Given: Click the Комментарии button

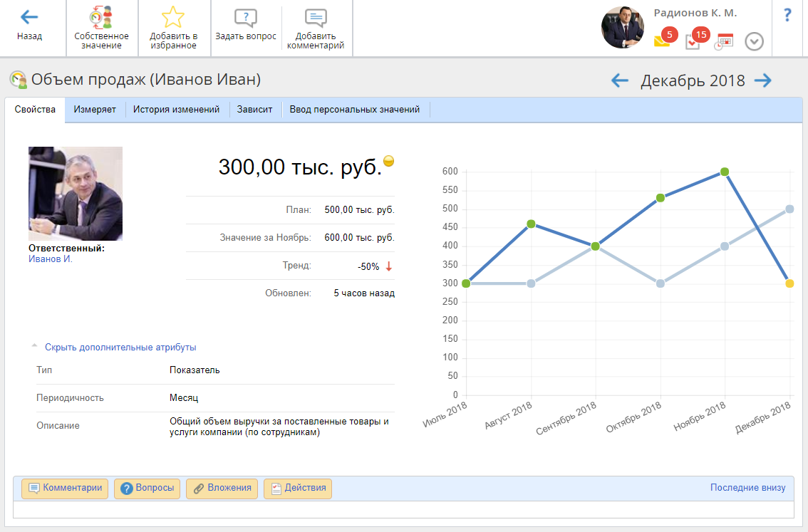Looking at the screenshot, I should pos(65,489).
